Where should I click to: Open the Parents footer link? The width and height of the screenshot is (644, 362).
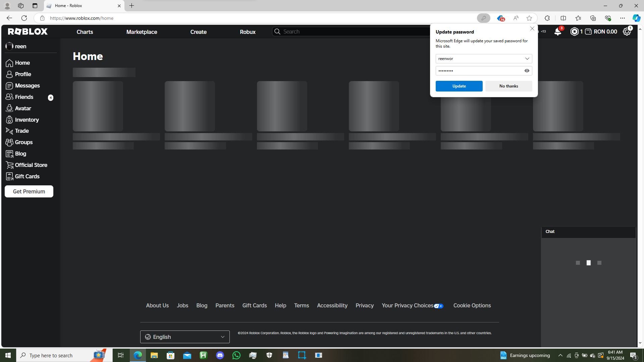click(x=225, y=306)
